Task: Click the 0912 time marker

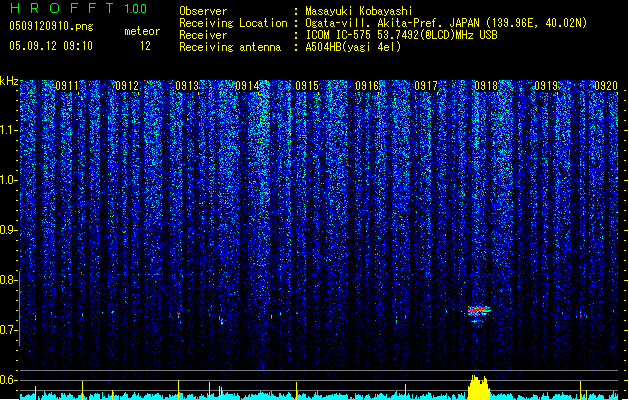Action: point(127,86)
